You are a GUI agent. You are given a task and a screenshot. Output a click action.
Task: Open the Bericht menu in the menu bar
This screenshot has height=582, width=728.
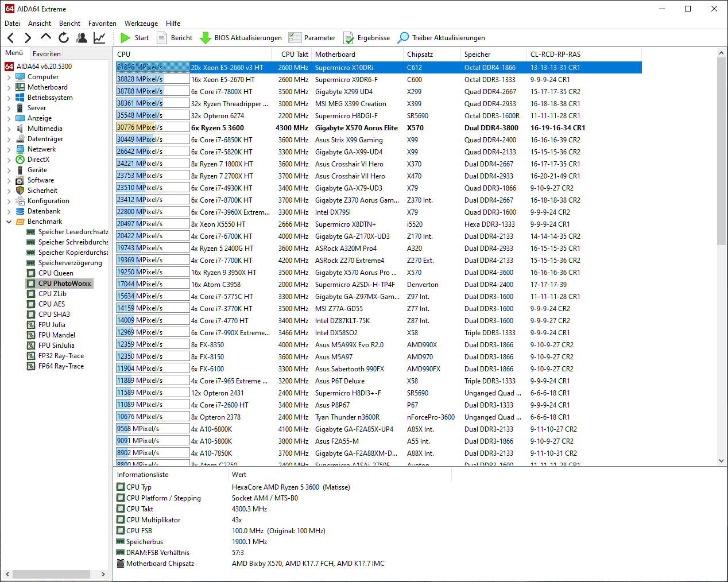click(69, 24)
